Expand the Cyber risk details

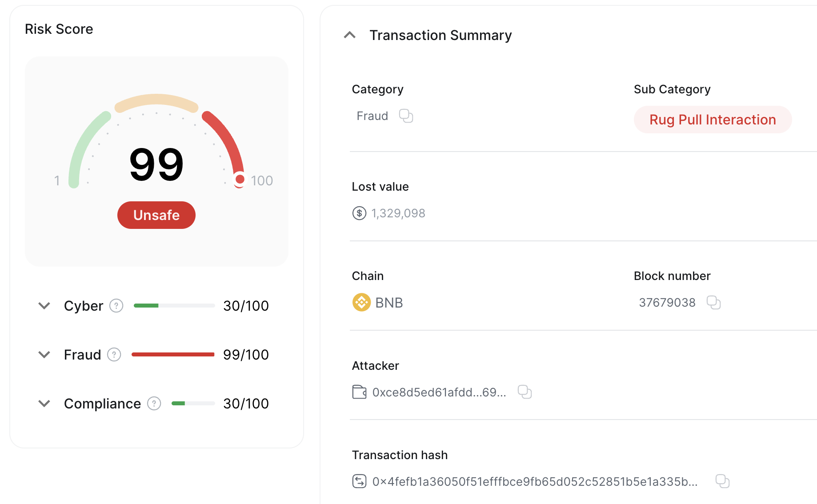pos(44,305)
